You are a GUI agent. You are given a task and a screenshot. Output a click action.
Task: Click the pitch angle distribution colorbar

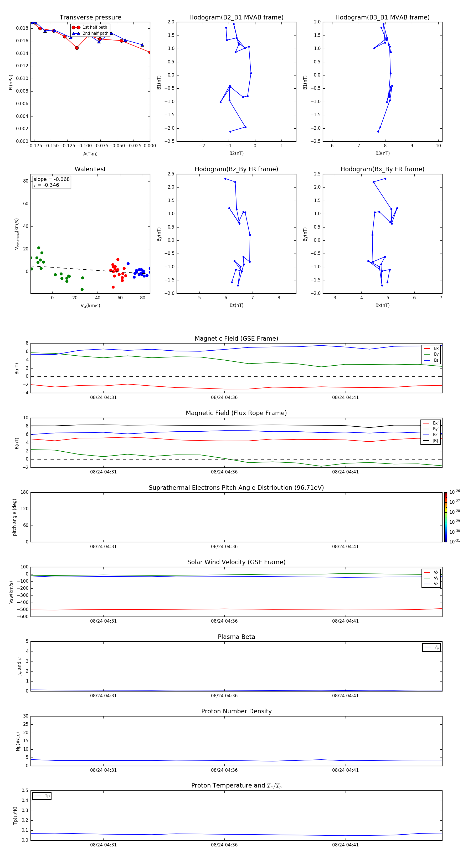[x=446, y=517]
